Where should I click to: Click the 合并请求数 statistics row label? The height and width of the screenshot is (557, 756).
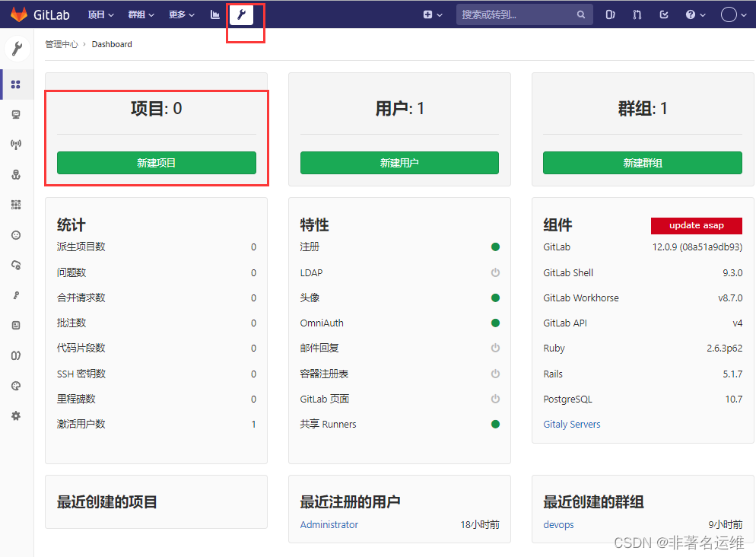point(81,298)
